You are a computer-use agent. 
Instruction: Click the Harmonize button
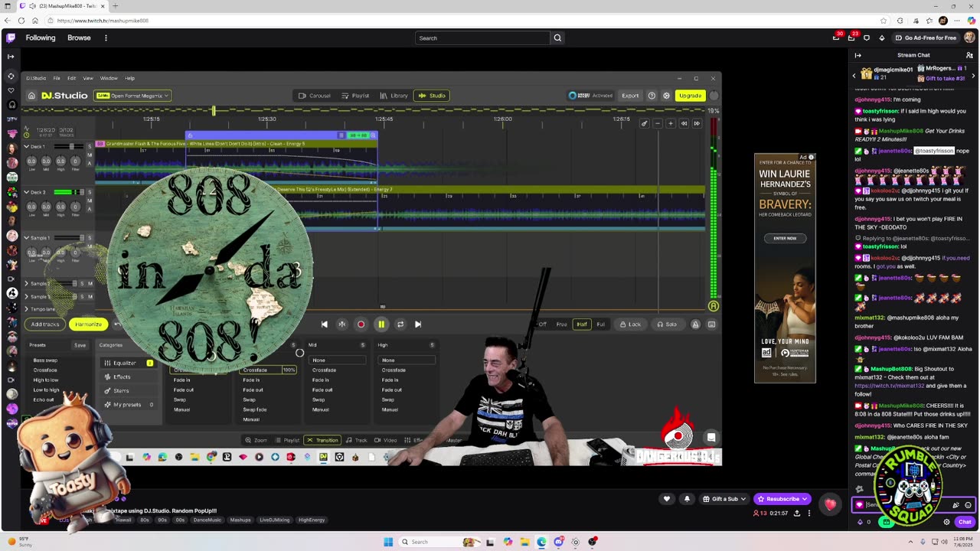[88, 324]
